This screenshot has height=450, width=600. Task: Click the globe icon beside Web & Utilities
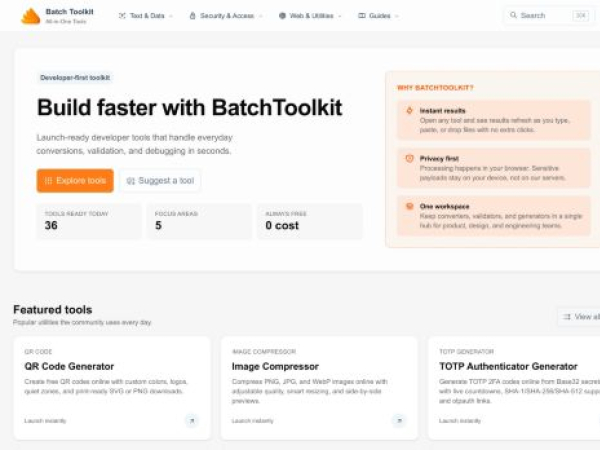(x=282, y=16)
